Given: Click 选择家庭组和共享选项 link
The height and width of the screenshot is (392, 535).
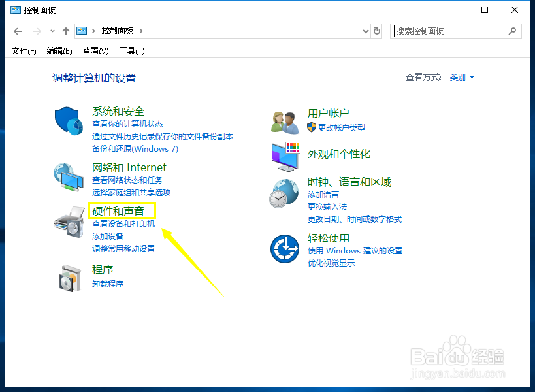Looking at the screenshot, I should (131, 193).
